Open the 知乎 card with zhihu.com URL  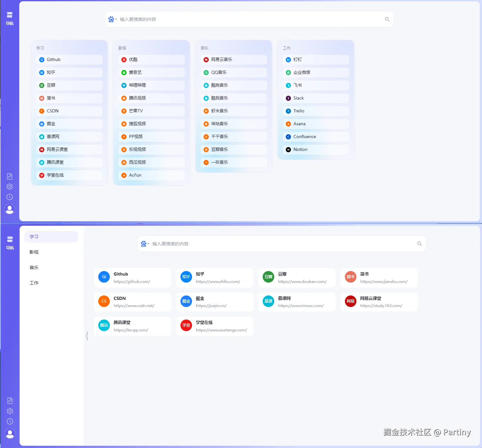[215, 277]
